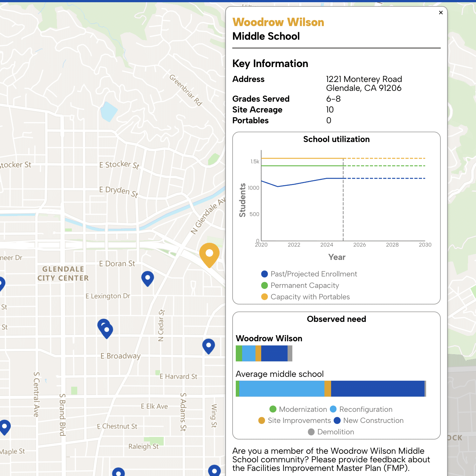Image resolution: width=476 pixels, height=476 pixels.
Task: Click Woodrow Wilson bar's dark blue New Construction segment
Action: click(x=274, y=353)
